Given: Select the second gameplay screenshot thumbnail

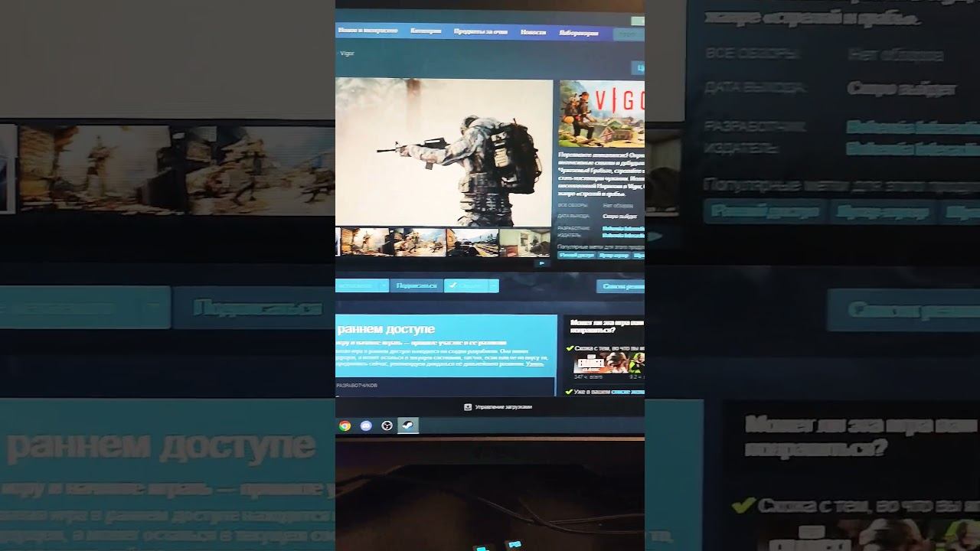Looking at the screenshot, I should point(420,242).
